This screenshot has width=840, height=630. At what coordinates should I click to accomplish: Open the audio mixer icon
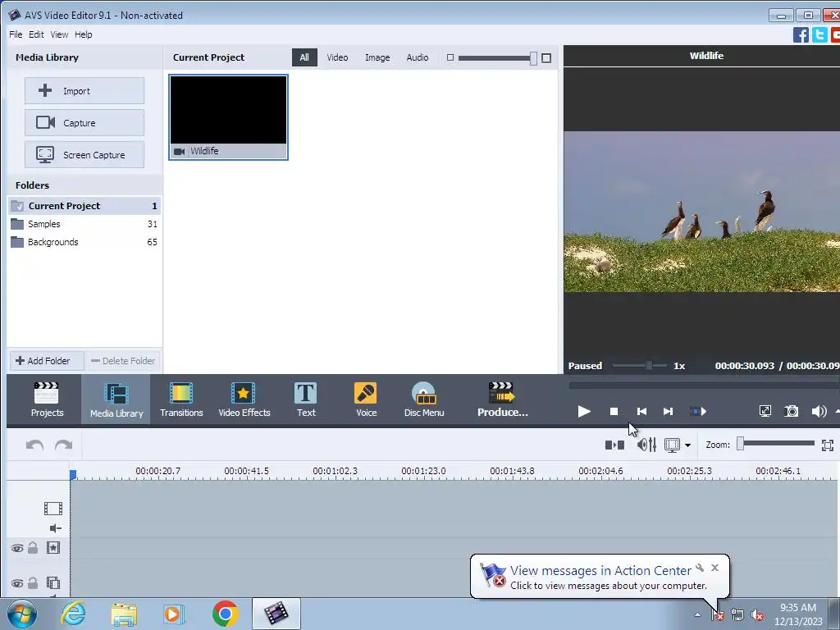click(x=646, y=445)
